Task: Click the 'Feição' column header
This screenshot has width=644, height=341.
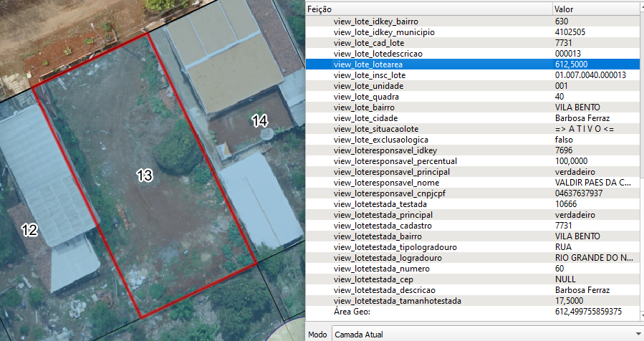Action: [x=429, y=9]
